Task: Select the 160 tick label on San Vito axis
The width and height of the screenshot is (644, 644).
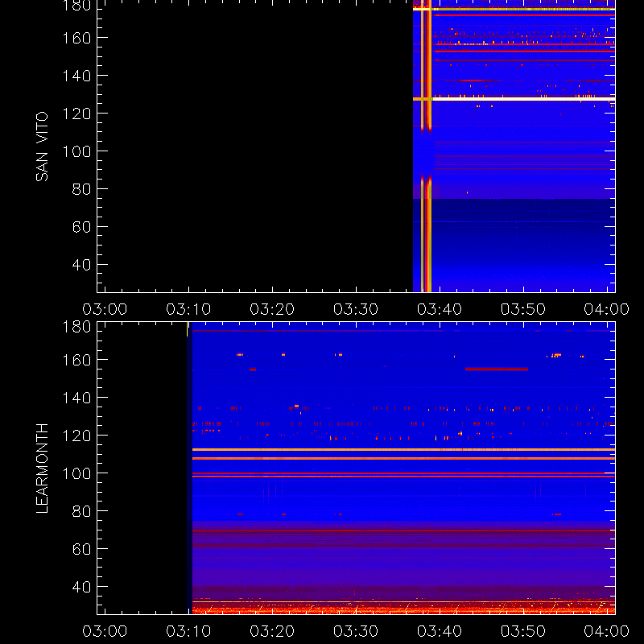Action: point(76,38)
